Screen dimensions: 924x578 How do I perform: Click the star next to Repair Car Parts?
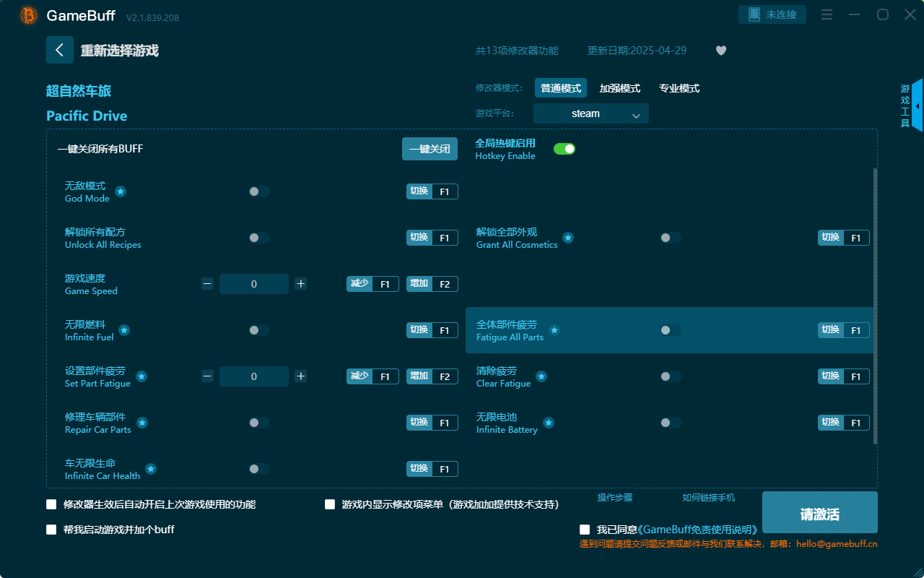141,423
